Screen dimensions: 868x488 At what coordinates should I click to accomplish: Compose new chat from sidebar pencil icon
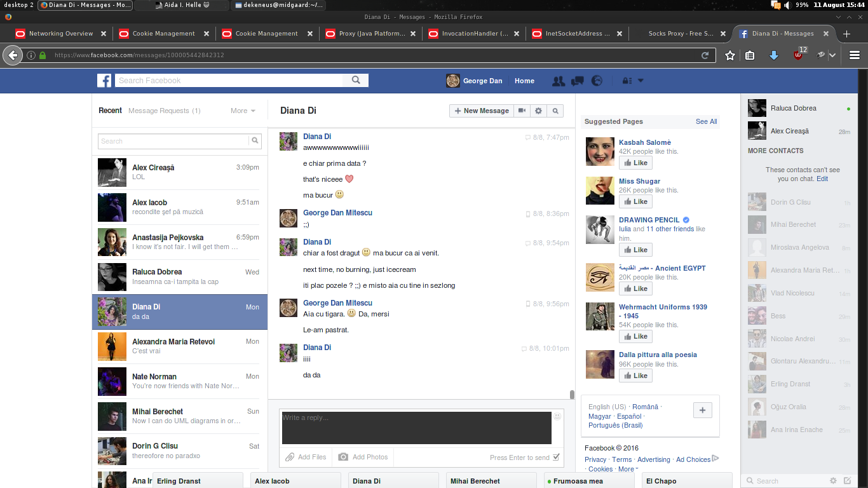[x=847, y=481]
